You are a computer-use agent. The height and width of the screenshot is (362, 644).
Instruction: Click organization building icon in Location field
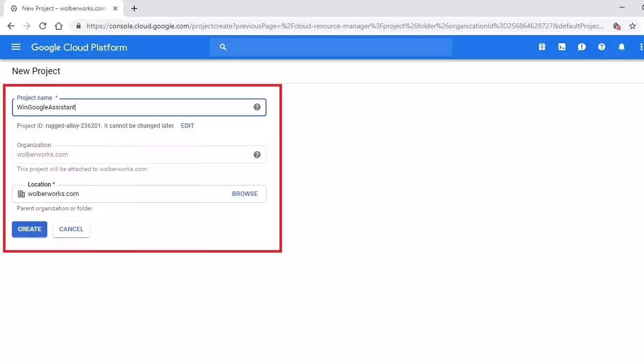click(21, 194)
